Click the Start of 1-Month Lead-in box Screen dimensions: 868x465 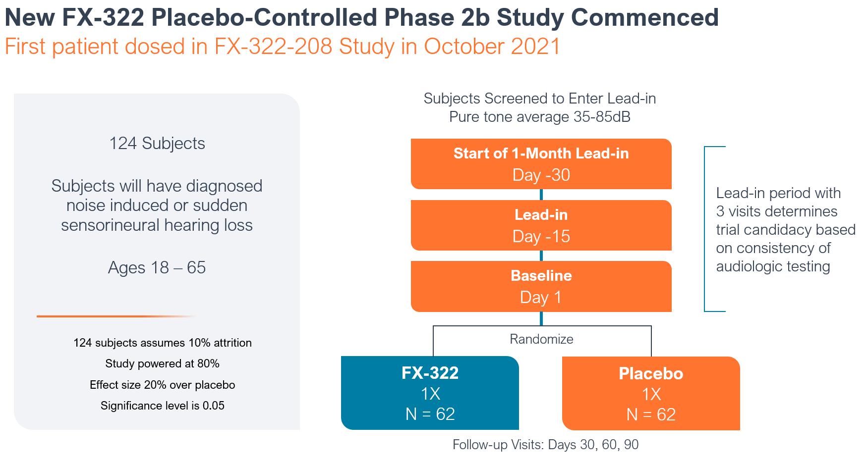coord(541,164)
